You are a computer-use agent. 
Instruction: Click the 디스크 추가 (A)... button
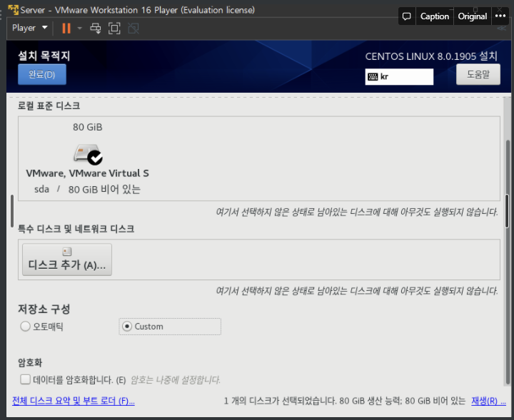(x=67, y=260)
